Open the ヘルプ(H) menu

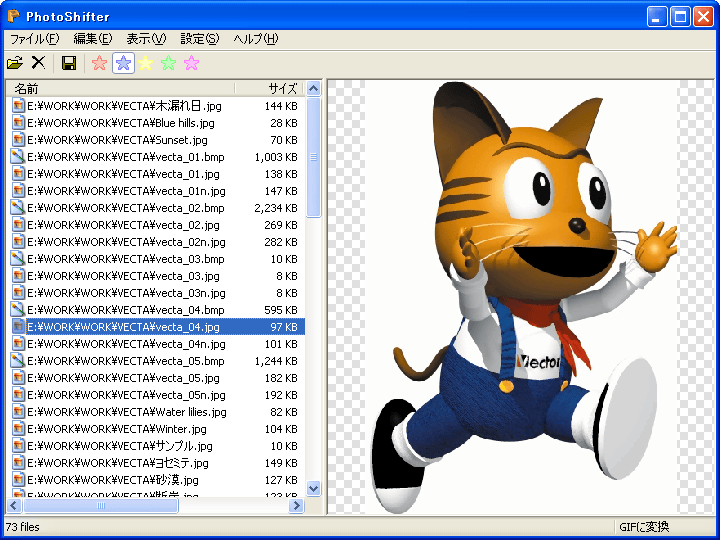pyautogui.click(x=256, y=39)
